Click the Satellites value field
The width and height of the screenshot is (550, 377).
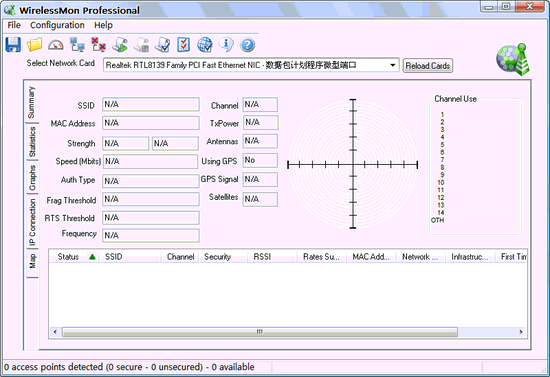click(260, 199)
